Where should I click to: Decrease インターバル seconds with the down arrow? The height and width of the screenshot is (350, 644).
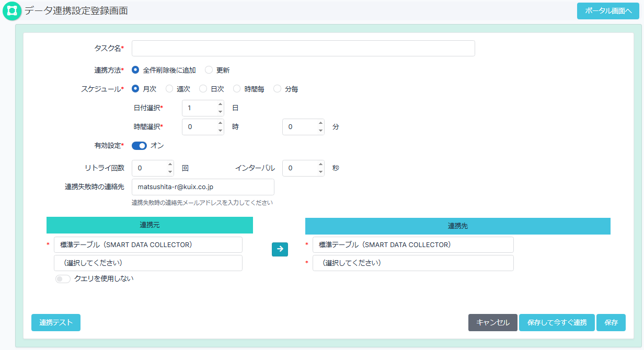pyautogui.click(x=320, y=172)
